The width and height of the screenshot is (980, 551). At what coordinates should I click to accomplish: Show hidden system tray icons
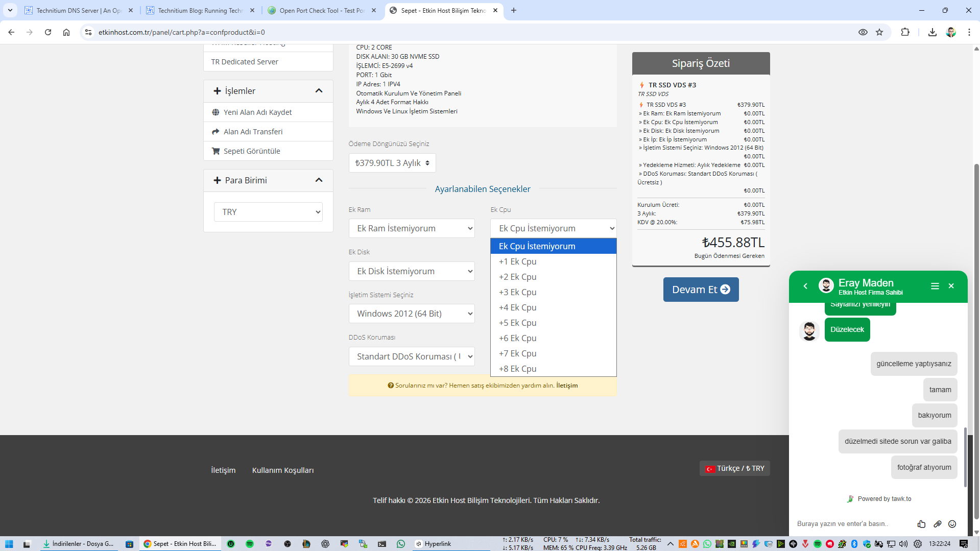tap(671, 544)
